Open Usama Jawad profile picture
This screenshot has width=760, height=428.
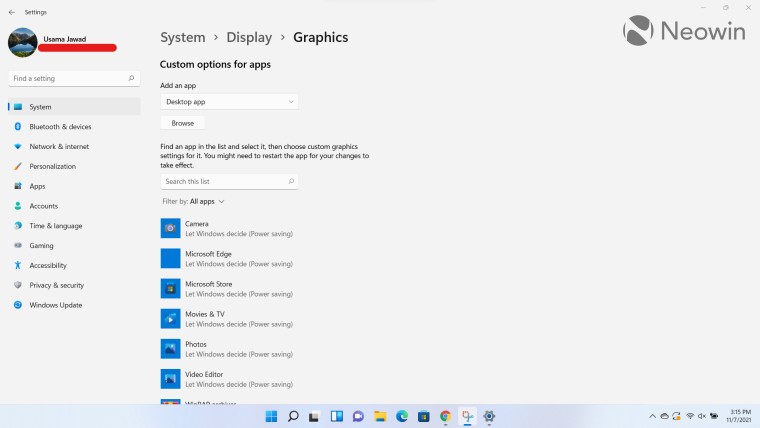23,43
